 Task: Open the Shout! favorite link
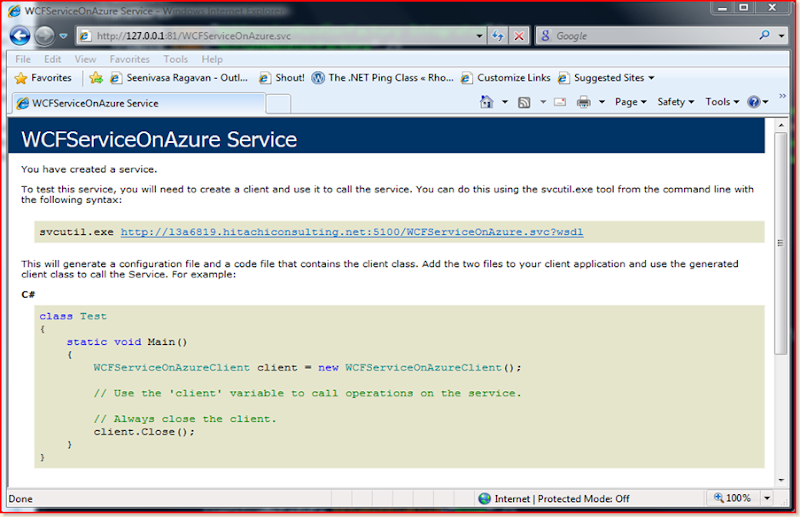tap(282, 78)
